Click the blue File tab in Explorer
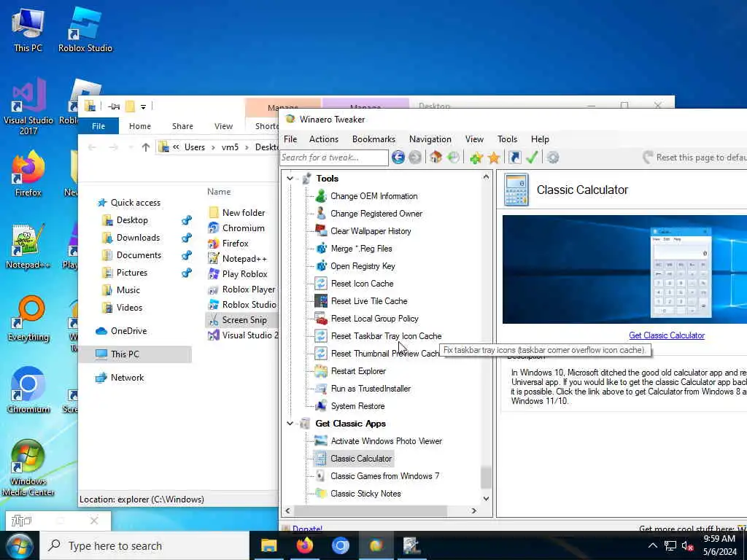Screen dimensions: 747x560 (98, 126)
